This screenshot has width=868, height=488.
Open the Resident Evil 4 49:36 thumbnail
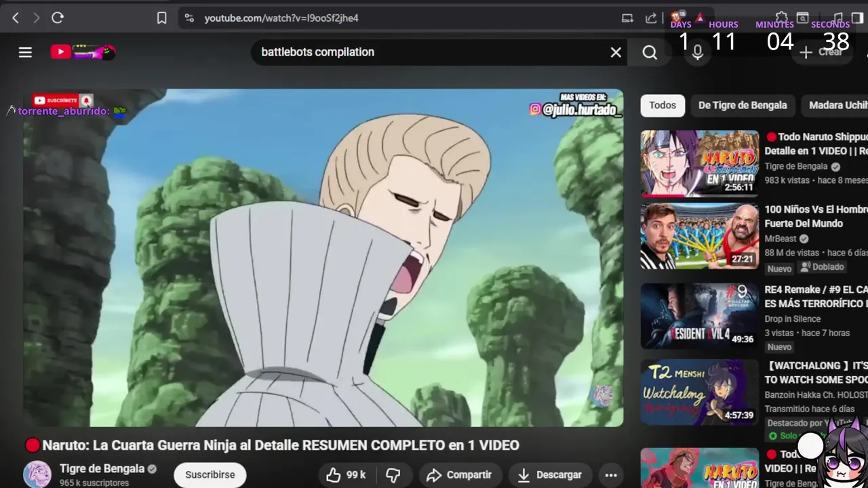(x=700, y=316)
